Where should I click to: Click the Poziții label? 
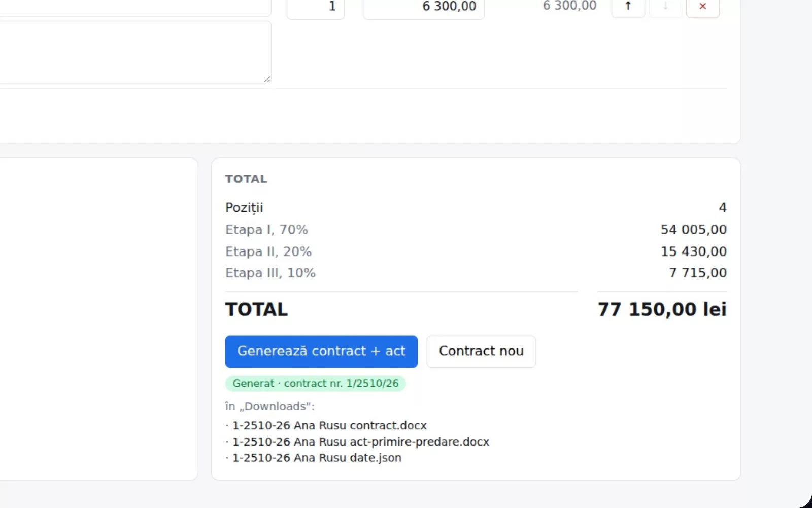pos(244,208)
